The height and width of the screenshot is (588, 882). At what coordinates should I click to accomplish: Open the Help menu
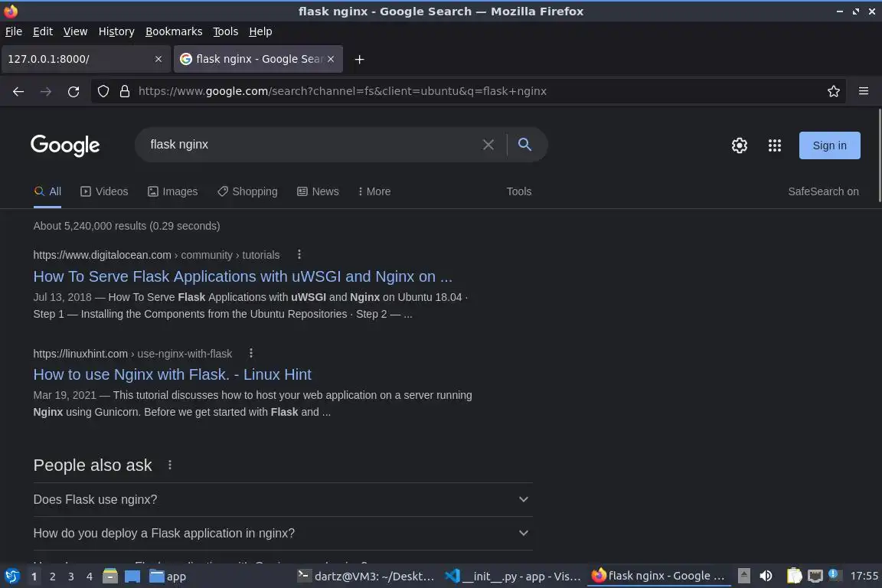click(x=260, y=31)
